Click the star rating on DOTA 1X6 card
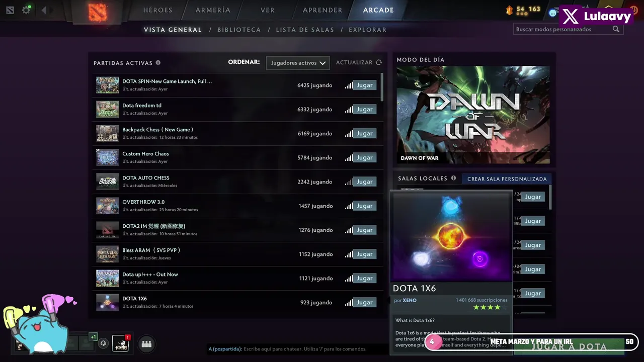This screenshot has height=362, width=644. [x=490, y=307]
